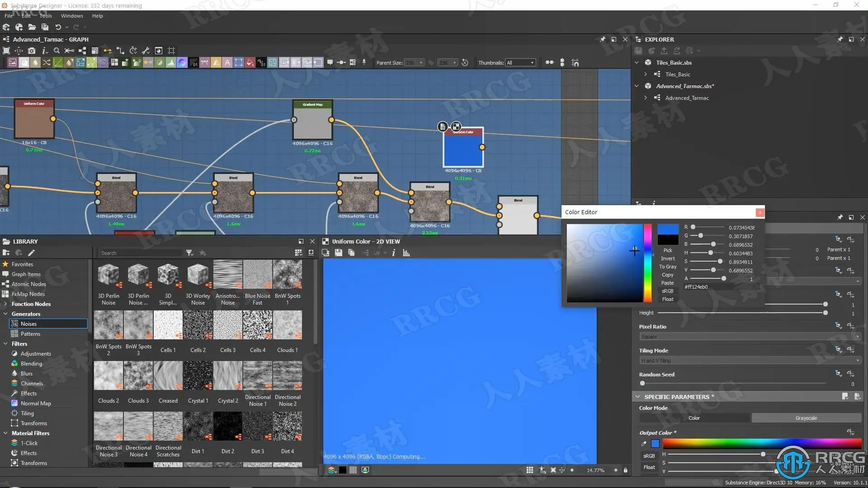This screenshot has height=488, width=868.
Task: Click the camera screenshot icon in graph toolbar
Action: click(x=32, y=51)
